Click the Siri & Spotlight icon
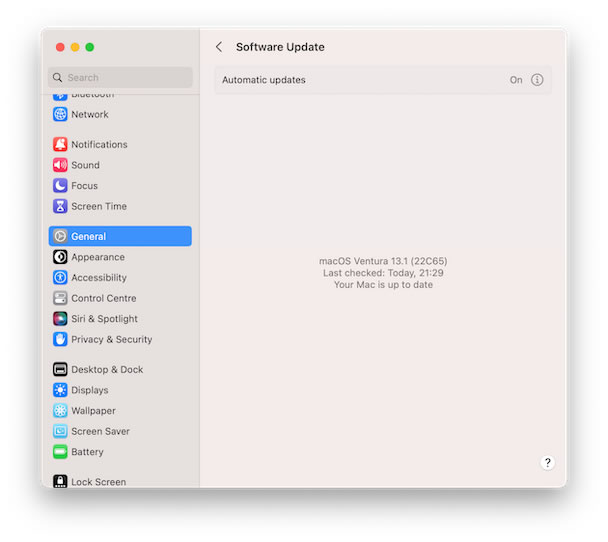608x542 pixels. coord(60,319)
